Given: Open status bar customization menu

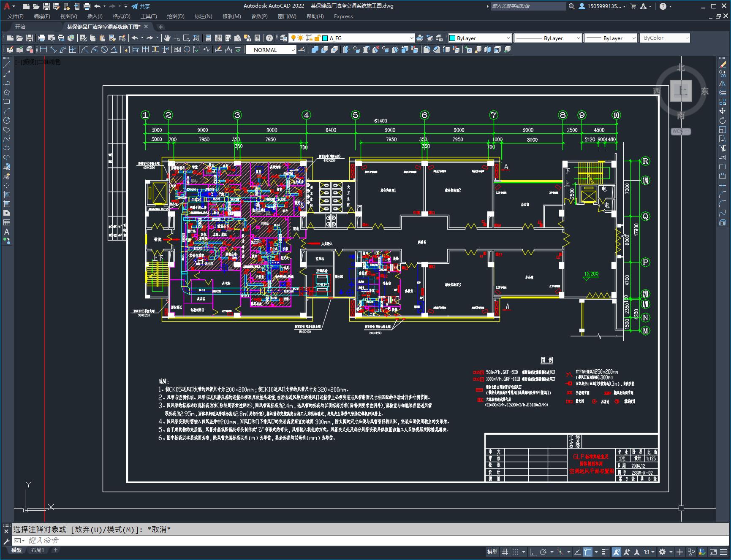Looking at the screenshot, I should (724, 552).
